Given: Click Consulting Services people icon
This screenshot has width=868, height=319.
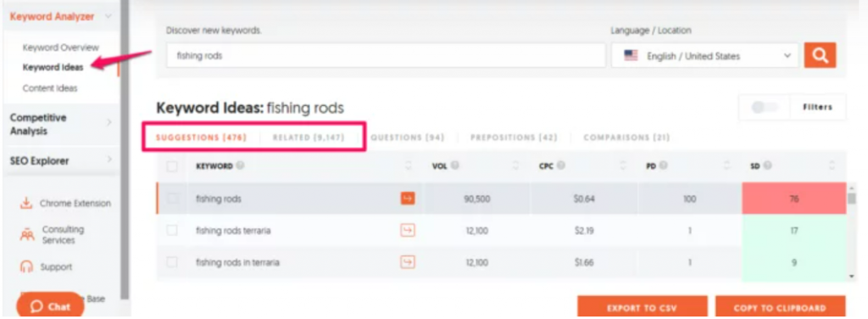Looking at the screenshot, I should tap(26, 235).
